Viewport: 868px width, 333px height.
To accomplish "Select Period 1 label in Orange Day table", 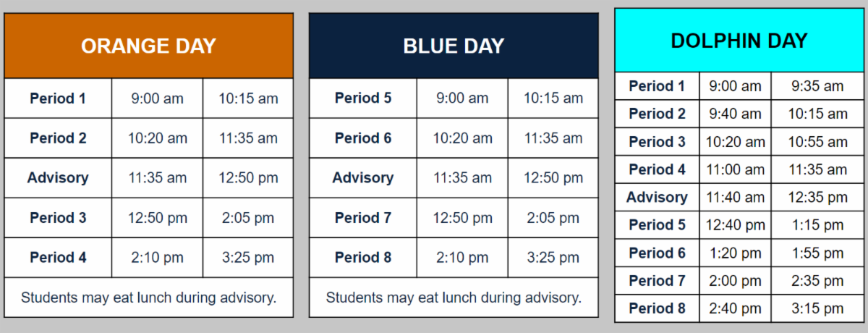I will pyautogui.click(x=58, y=98).
